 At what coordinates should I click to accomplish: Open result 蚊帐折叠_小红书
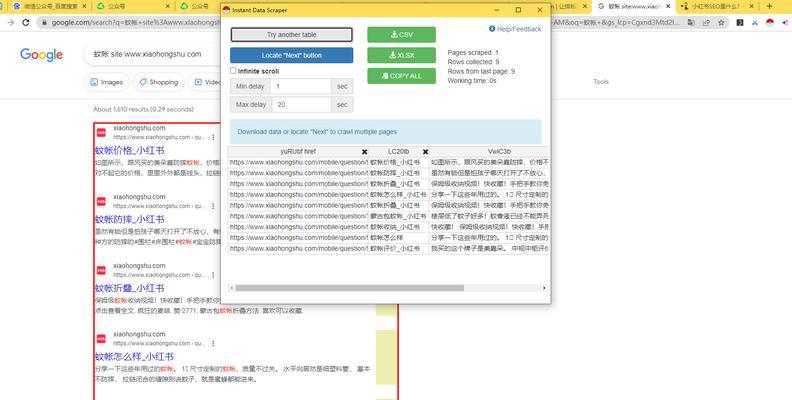130,288
